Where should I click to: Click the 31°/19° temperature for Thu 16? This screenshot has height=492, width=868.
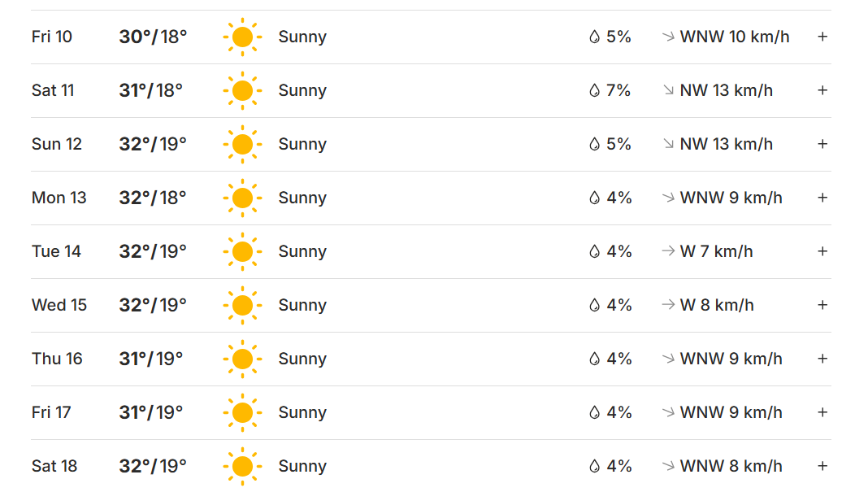tap(151, 359)
